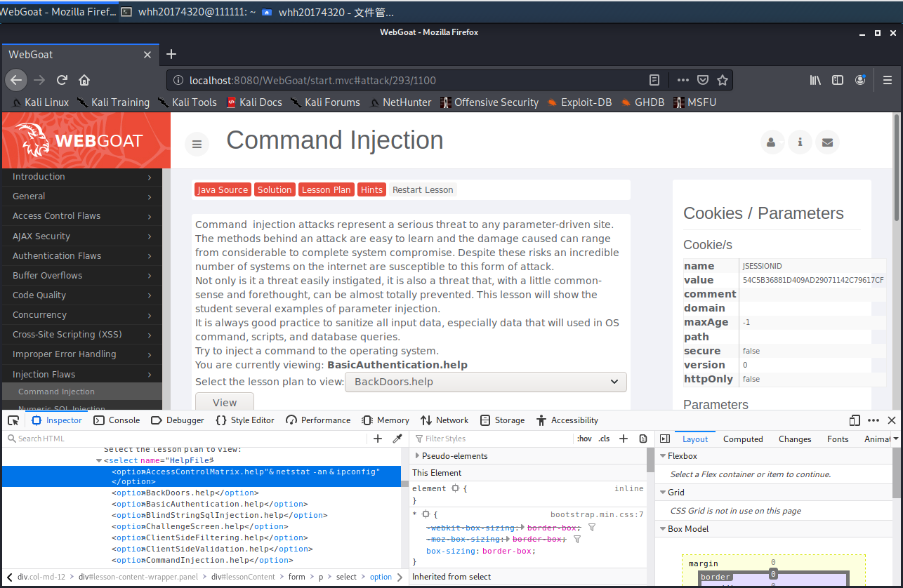Click the browser address bar URL
903x588 pixels.
click(x=312, y=81)
